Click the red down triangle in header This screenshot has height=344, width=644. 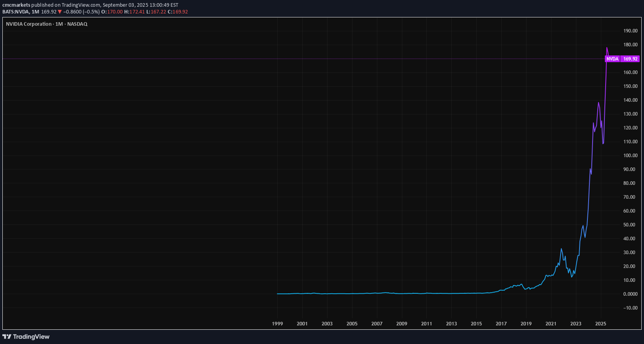pos(60,12)
